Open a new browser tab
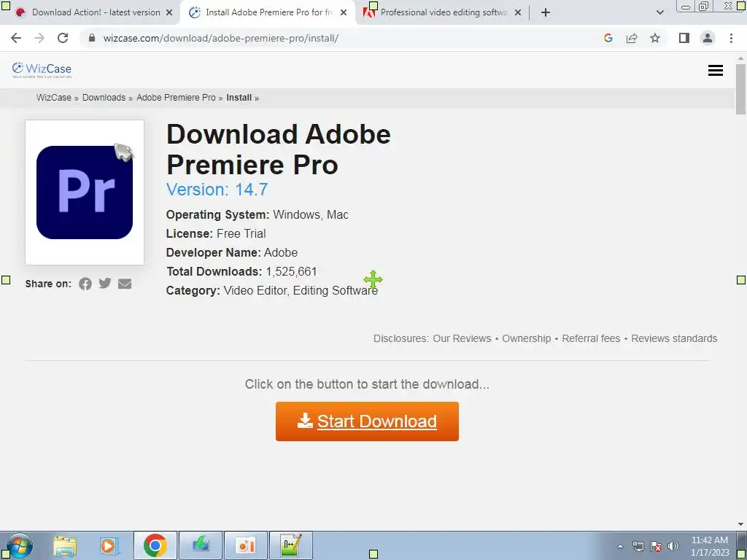 coord(546,12)
